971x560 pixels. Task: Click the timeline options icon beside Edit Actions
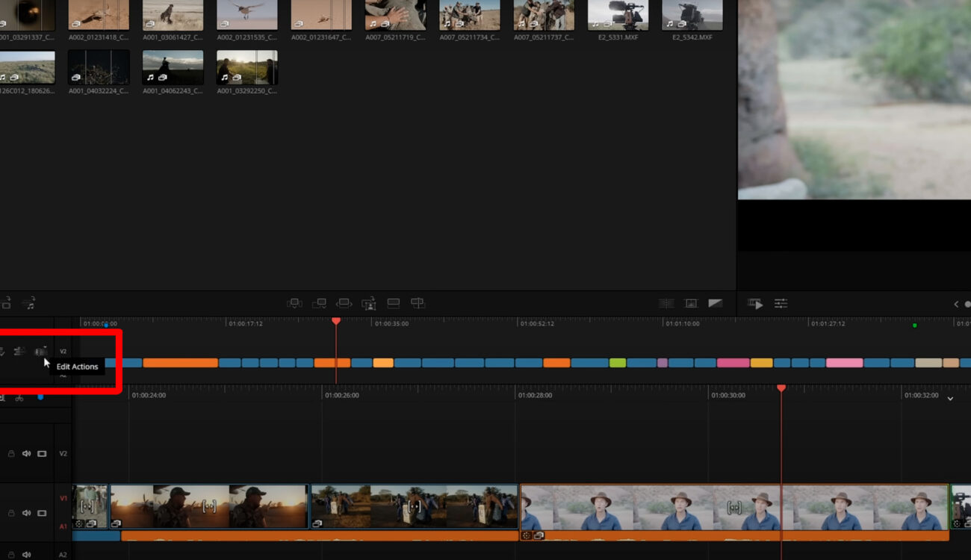[x=19, y=351]
